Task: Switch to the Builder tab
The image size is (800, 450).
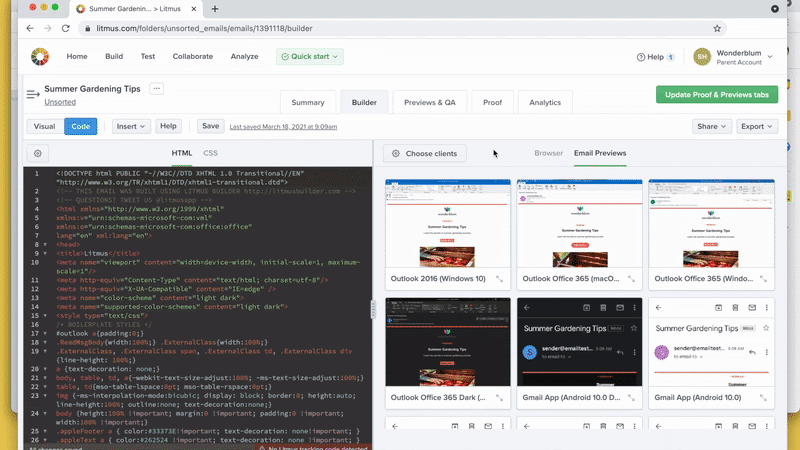Action: click(364, 103)
